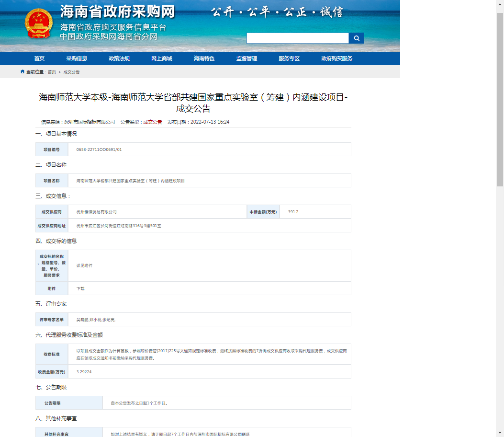Select fee amount value 3.29224
The height and width of the screenshot is (437, 504).
[84, 372]
